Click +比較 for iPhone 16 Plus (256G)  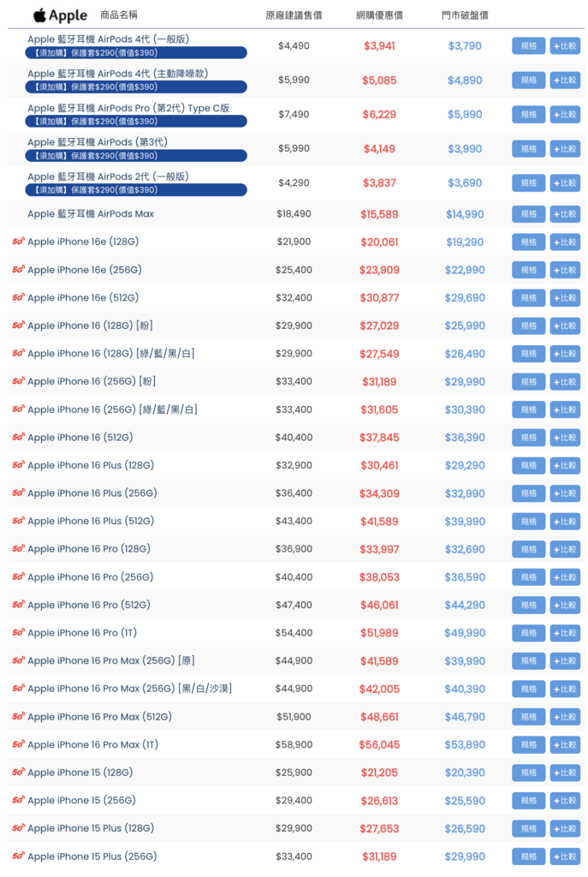click(x=565, y=493)
